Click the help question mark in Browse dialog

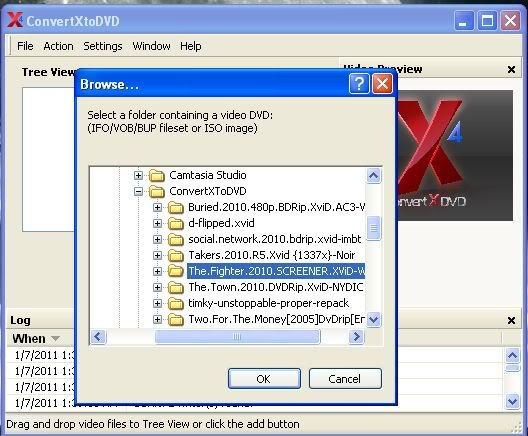point(359,83)
